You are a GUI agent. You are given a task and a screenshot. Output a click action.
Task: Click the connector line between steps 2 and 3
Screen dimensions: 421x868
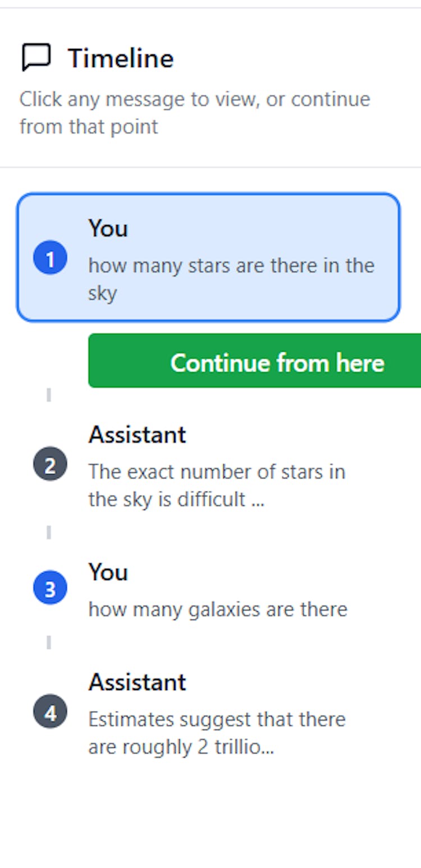pyautogui.click(x=49, y=532)
